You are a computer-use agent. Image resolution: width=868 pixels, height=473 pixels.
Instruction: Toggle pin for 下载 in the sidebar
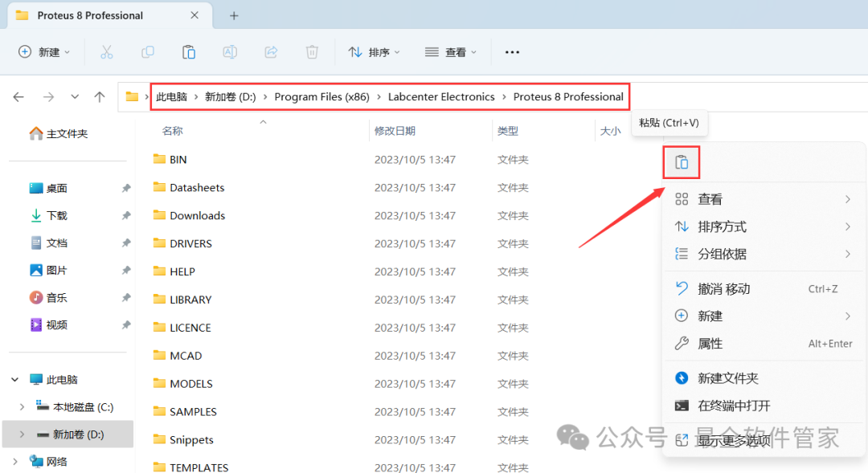coord(125,215)
